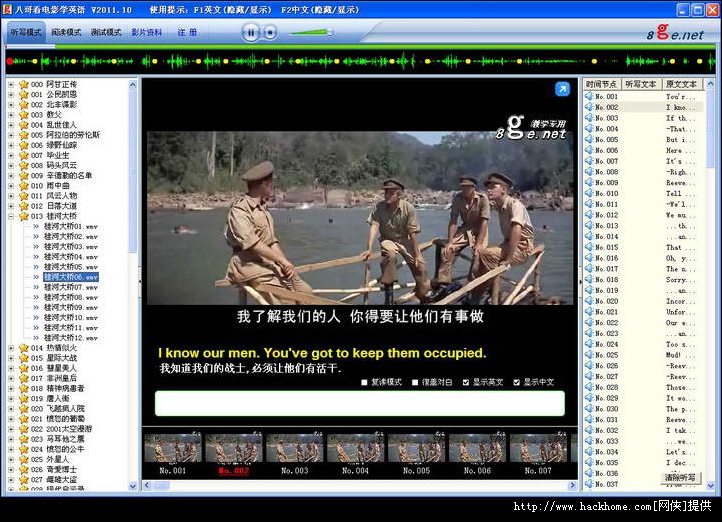
Task: Expand the 003 教父 tree node
Action: pyautogui.click(x=11, y=115)
